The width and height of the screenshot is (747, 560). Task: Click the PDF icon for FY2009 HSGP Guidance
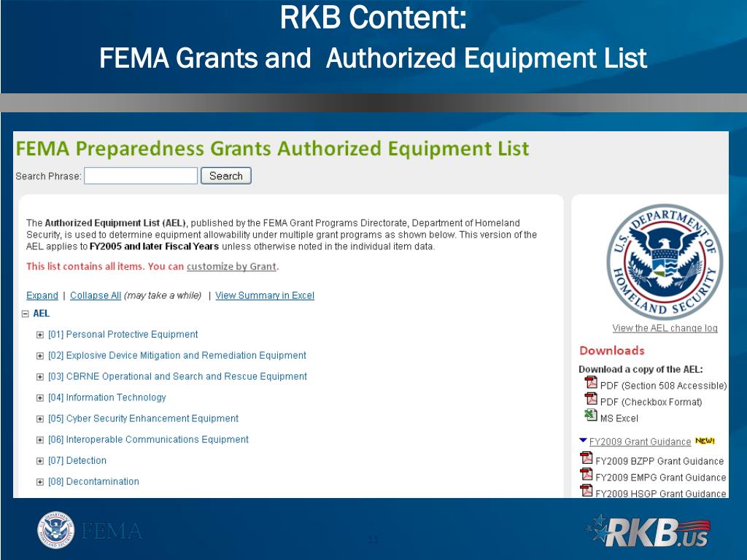587,491
